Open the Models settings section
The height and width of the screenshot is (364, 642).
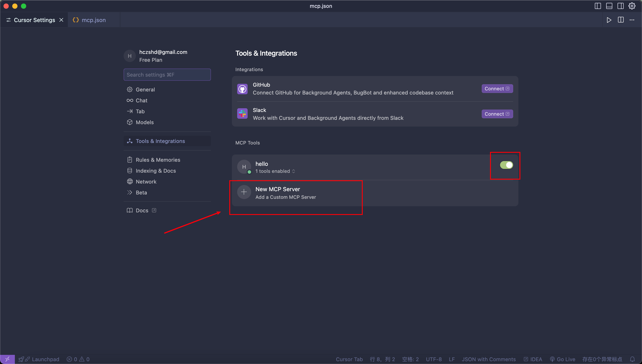[x=167, y=122]
